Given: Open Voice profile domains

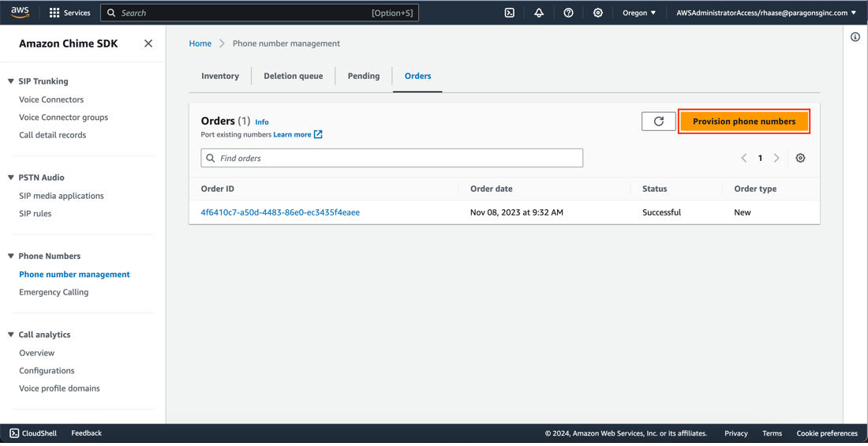Looking at the screenshot, I should coord(60,388).
